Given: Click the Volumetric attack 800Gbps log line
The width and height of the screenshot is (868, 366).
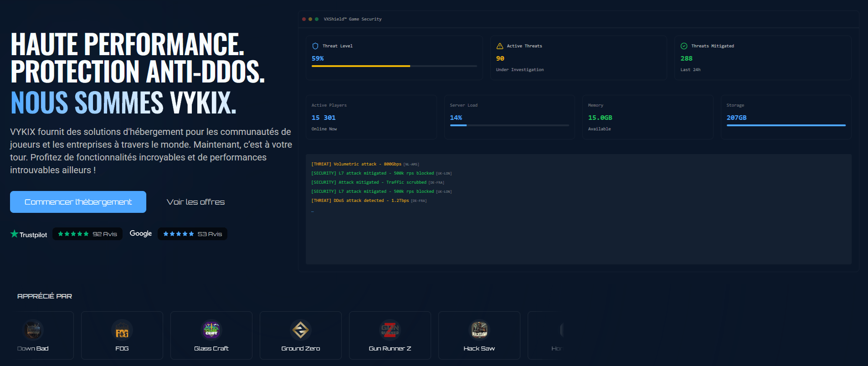Looking at the screenshot, I should [365, 164].
